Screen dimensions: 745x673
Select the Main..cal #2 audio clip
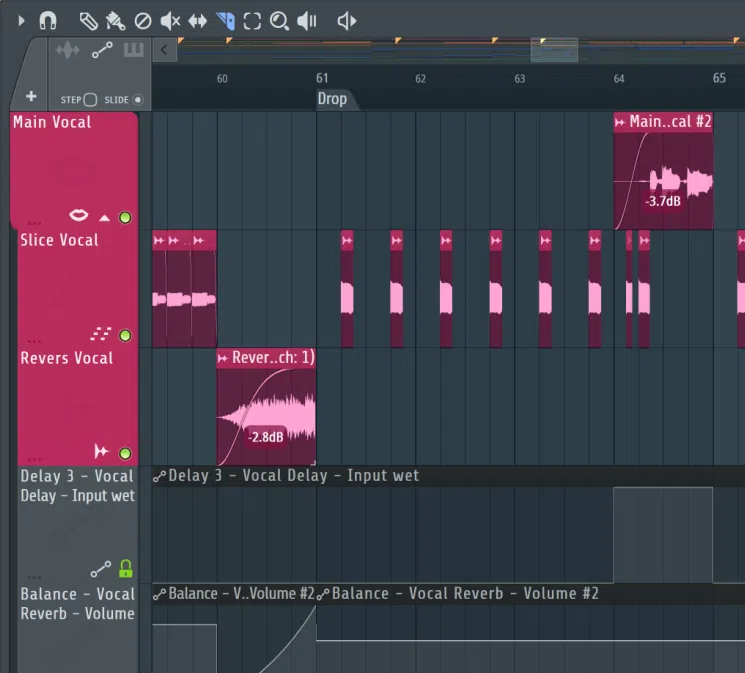pyautogui.click(x=663, y=171)
